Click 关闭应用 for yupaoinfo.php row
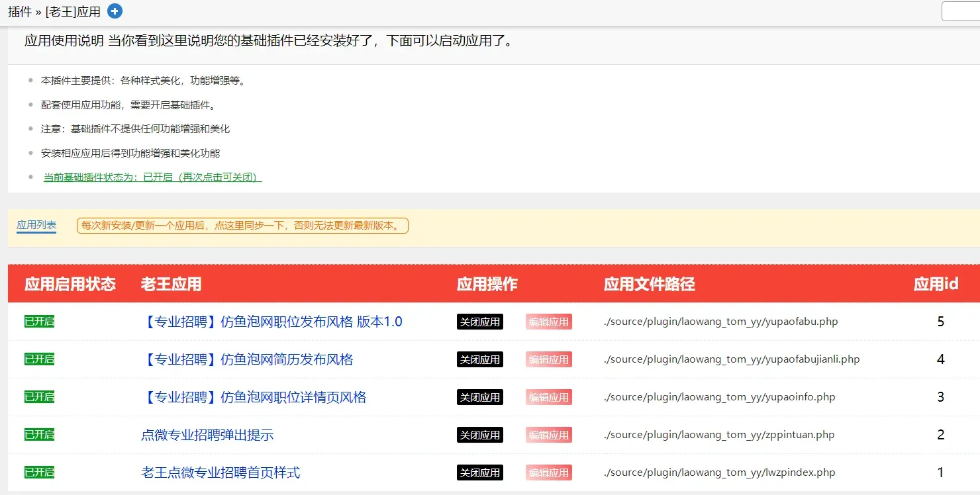Image resolution: width=980 pixels, height=495 pixels. point(480,397)
